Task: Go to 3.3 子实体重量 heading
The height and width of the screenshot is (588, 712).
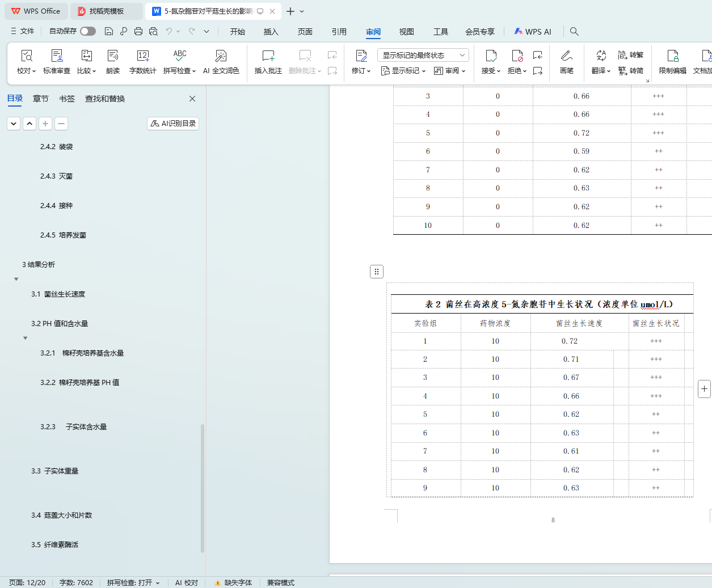Action: [x=55, y=471]
